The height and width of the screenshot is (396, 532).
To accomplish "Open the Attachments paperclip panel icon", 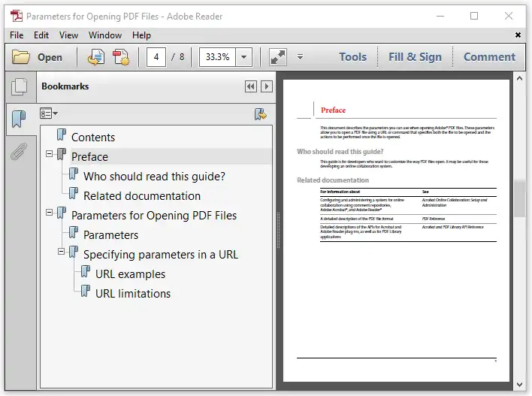I will coord(19,151).
